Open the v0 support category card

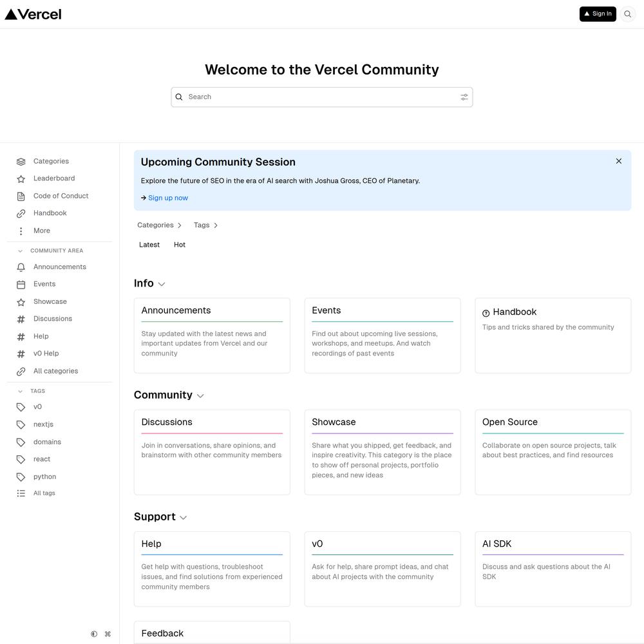point(383,569)
